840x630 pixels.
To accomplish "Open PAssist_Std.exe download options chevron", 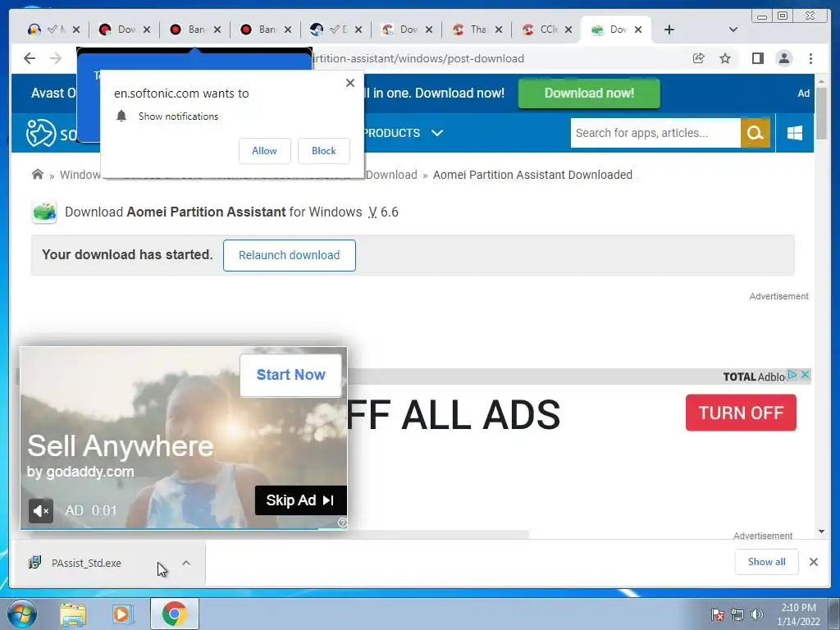I will pos(186,563).
